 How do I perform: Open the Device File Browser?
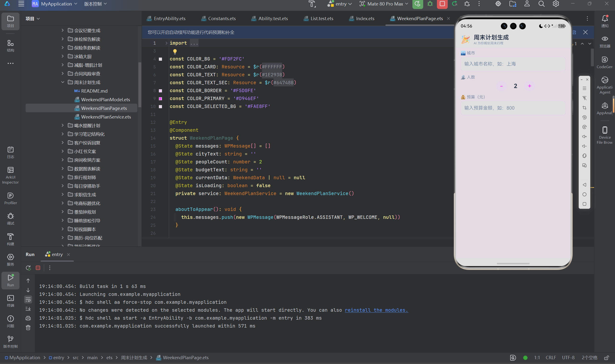(604, 135)
